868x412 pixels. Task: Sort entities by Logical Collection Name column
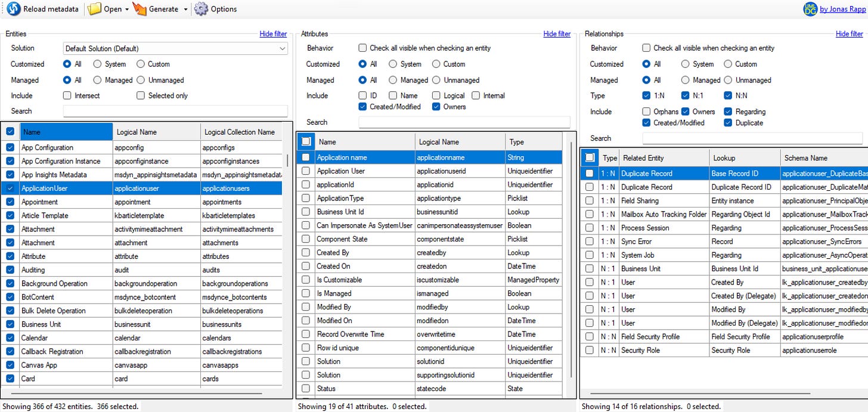click(240, 132)
